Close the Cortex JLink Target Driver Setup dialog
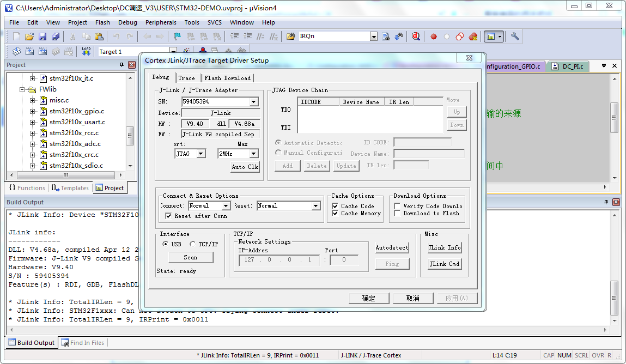The width and height of the screenshot is (626, 364). 470,58
